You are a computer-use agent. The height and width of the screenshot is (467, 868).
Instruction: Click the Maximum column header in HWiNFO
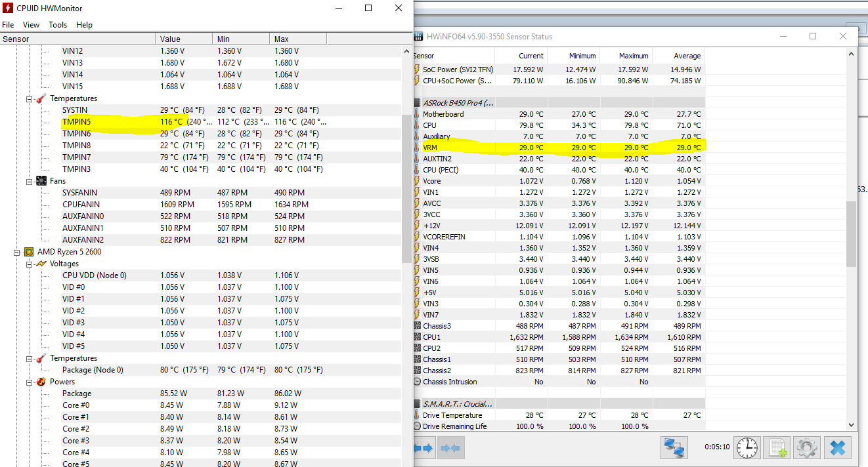pyautogui.click(x=626, y=56)
